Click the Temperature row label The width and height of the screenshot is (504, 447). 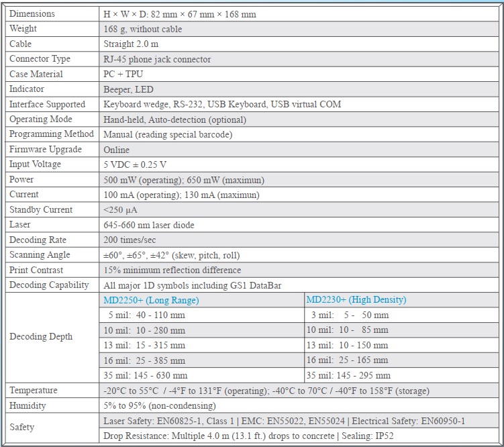pyautogui.click(x=34, y=390)
